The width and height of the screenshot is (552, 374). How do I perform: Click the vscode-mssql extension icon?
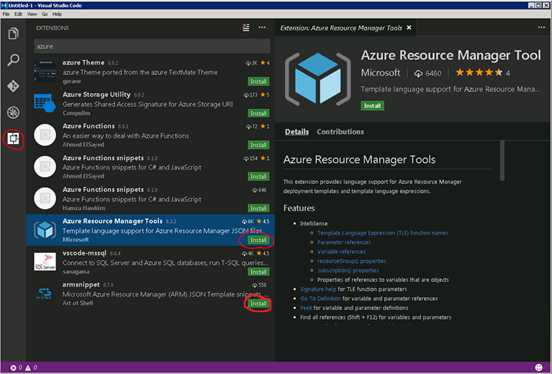tap(45, 262)
